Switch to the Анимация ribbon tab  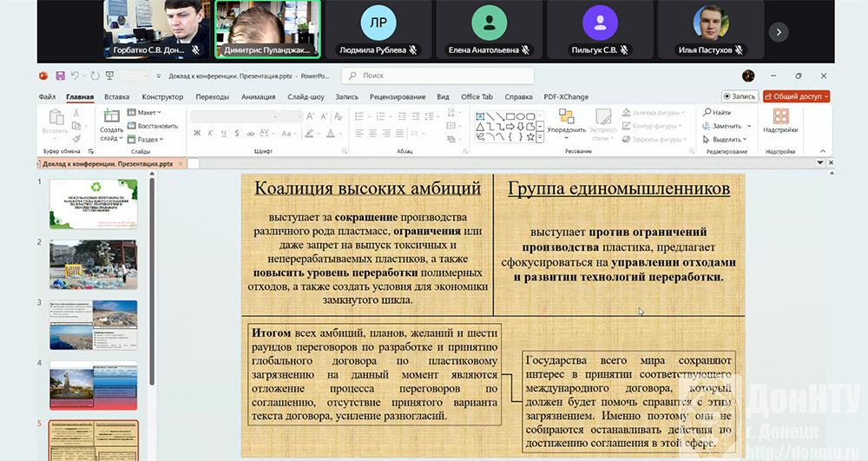[x=258, y=97]
